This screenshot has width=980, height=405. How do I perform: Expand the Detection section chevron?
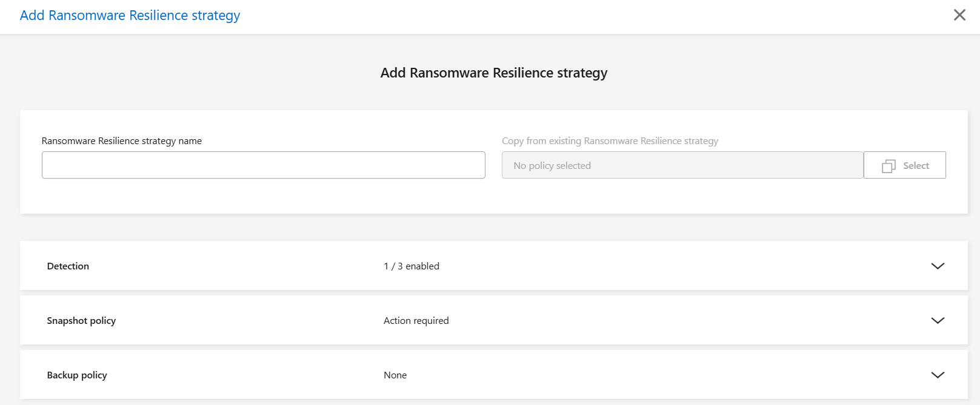(x=938, y=266)
